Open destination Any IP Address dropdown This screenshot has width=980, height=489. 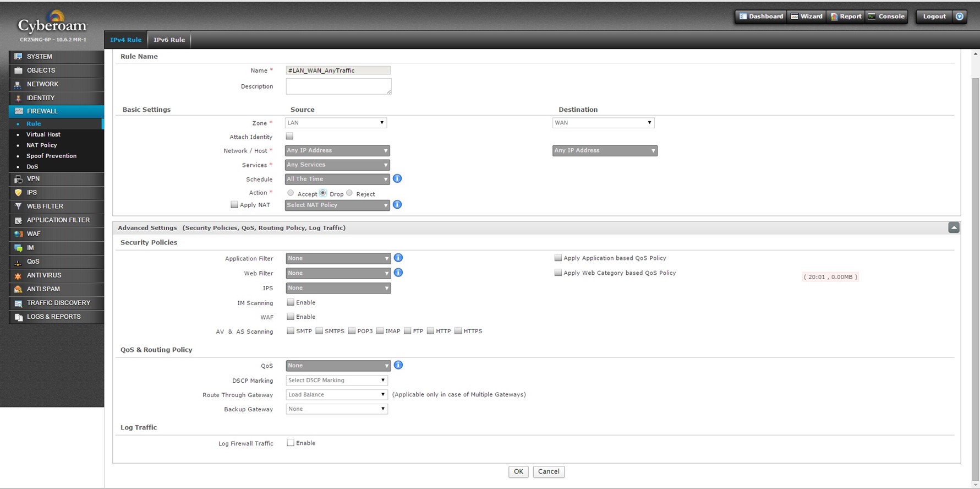tap(605, 150)
